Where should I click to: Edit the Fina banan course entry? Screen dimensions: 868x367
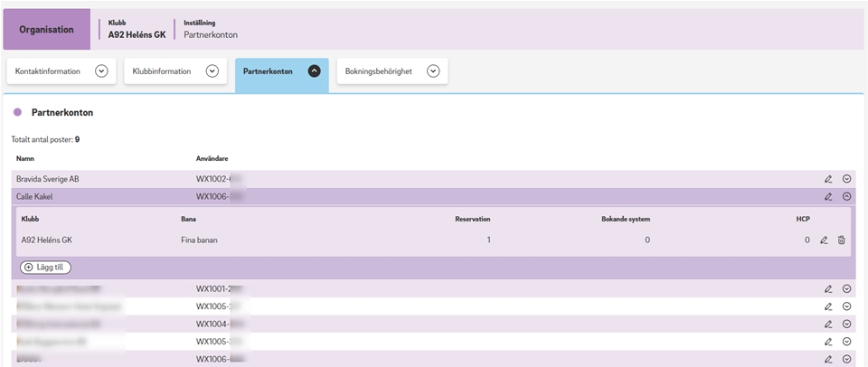click(x=824, y=240)
